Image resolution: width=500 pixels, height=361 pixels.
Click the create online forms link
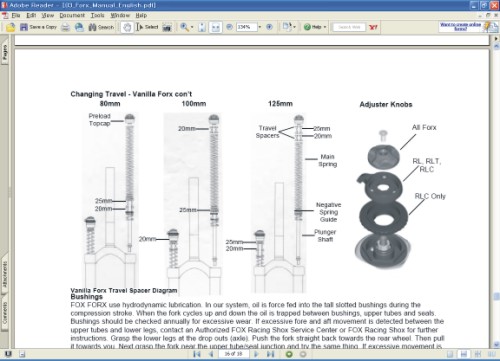pos(460,27)
